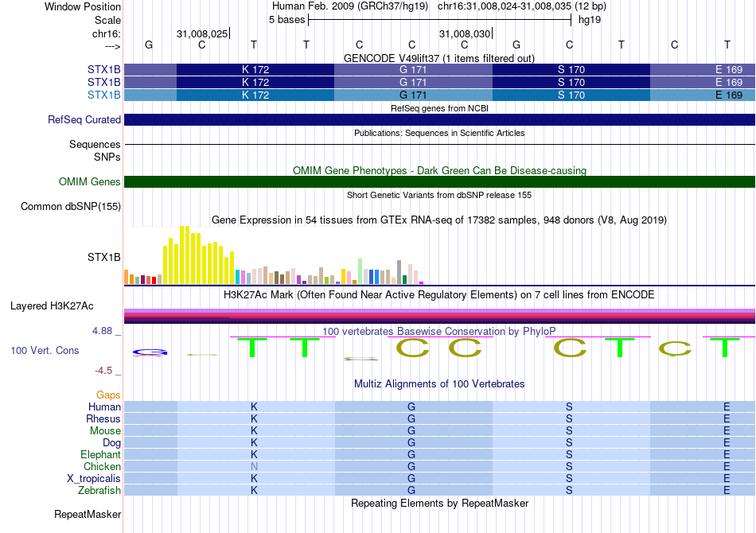Click the dark blue STX1B label in the first GENCODE row
Image resolution: width=756 pixels, height=533 pixels.
click(103, 70)
